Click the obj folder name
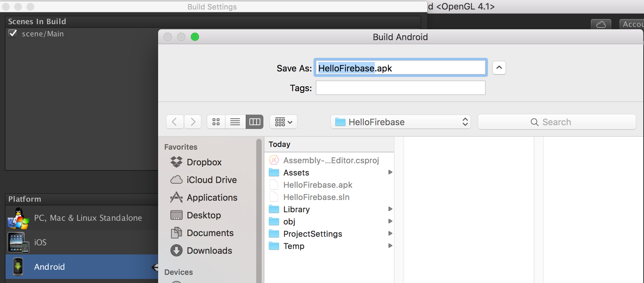This screenshot has width=644, height=283. pyautogui.click(x=289, y=221)
